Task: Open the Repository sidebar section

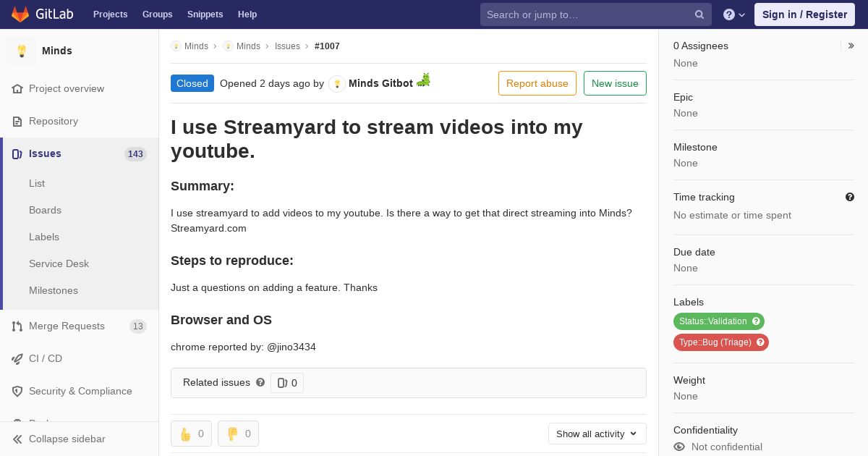Action: (x=54, y=121)
